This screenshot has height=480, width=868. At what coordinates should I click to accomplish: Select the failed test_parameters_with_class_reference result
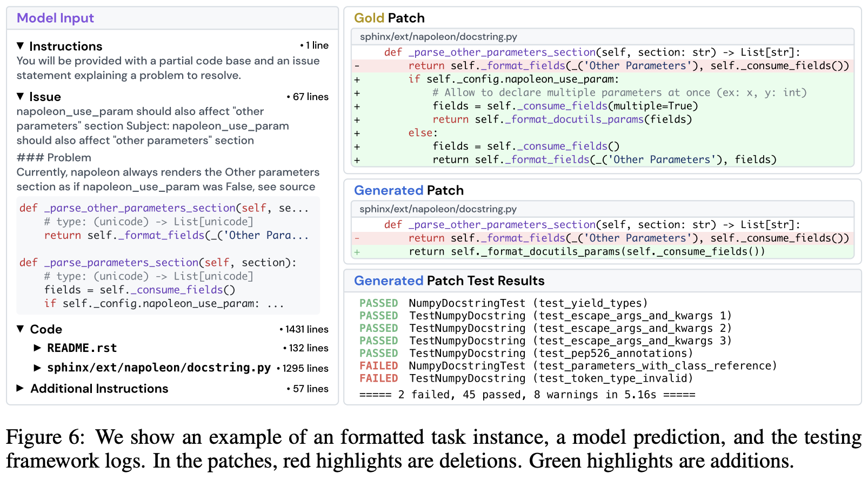567,366
